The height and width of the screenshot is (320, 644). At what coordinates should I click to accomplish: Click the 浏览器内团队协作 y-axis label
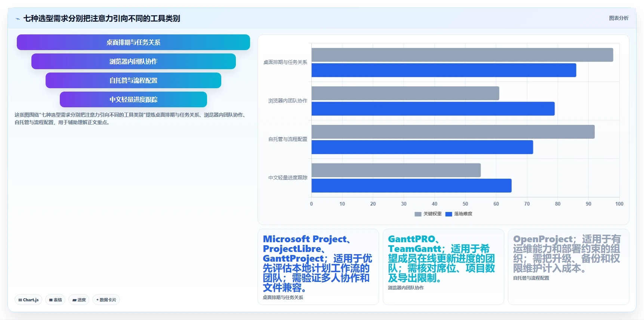tap(288, 101)
